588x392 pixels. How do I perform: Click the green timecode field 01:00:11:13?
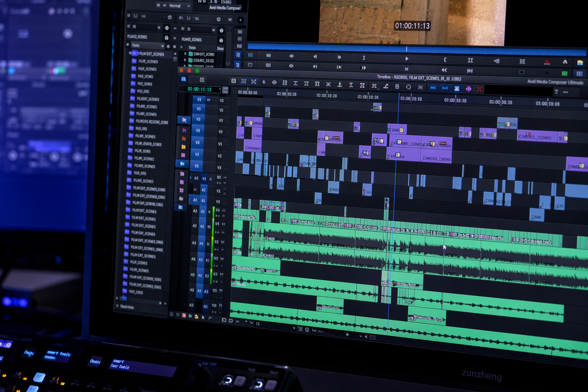(199, 89)
